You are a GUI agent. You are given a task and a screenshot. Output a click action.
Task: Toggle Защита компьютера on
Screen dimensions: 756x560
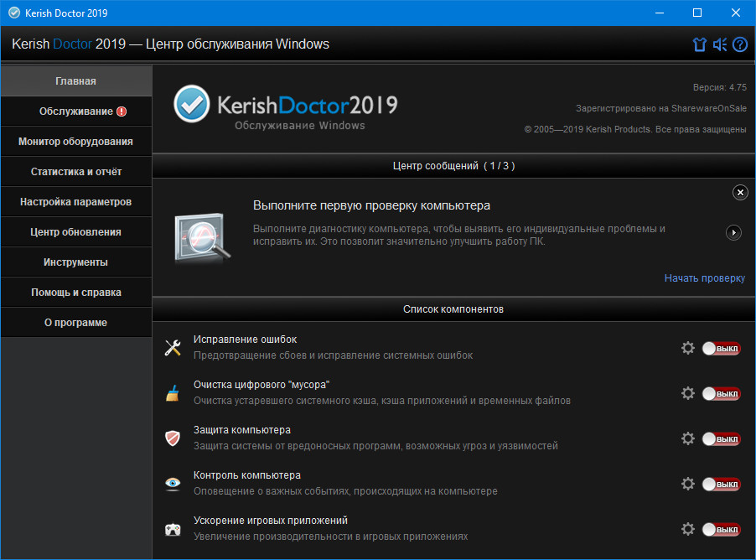(x=721, y=438)
